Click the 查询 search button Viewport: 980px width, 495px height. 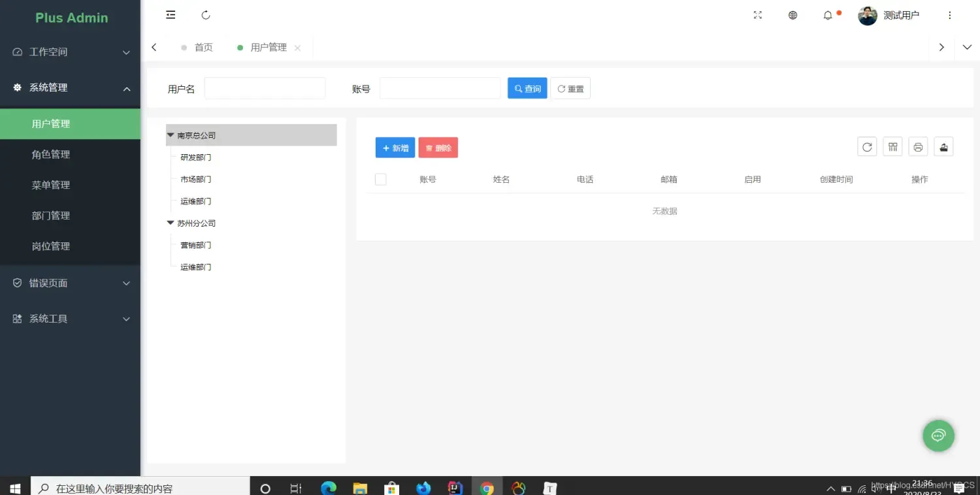pos(527,88)
